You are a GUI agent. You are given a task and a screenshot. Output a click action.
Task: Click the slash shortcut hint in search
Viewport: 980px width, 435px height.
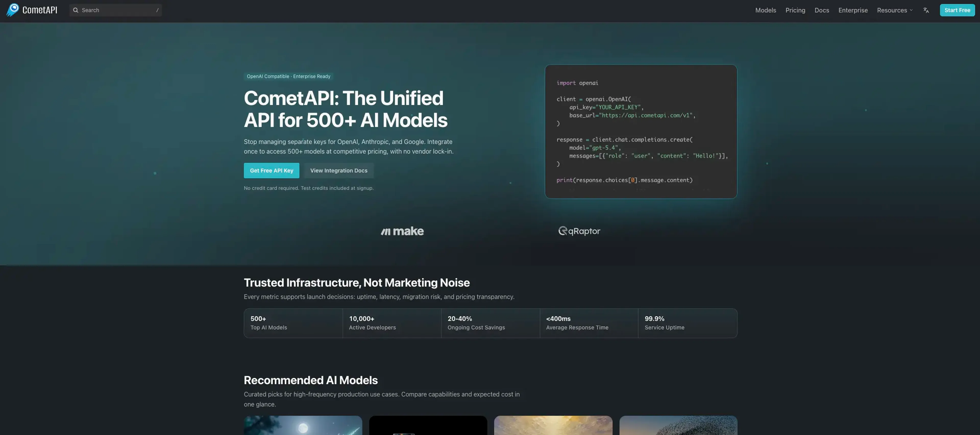click(157, 10)
